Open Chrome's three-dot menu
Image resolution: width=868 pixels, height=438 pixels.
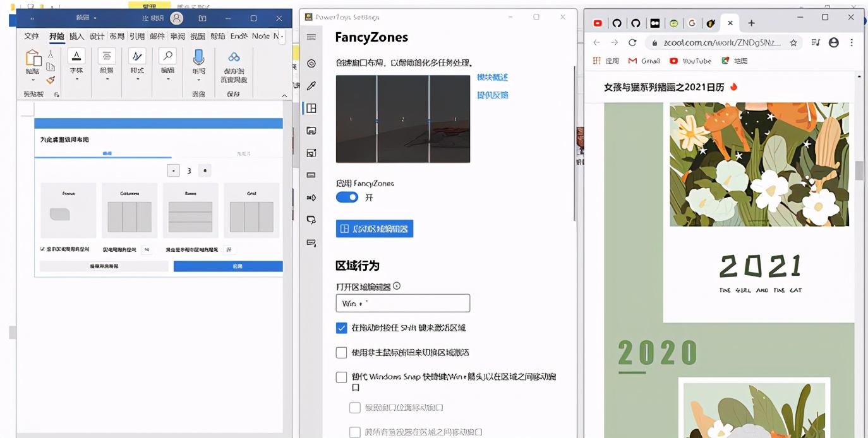[852, 42]
